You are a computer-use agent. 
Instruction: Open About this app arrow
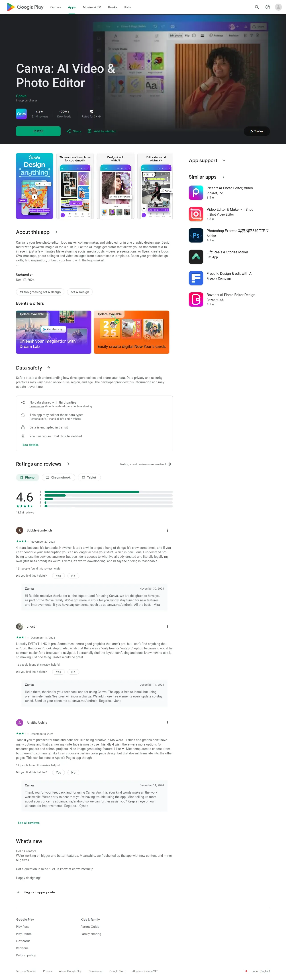coord(56,232)
